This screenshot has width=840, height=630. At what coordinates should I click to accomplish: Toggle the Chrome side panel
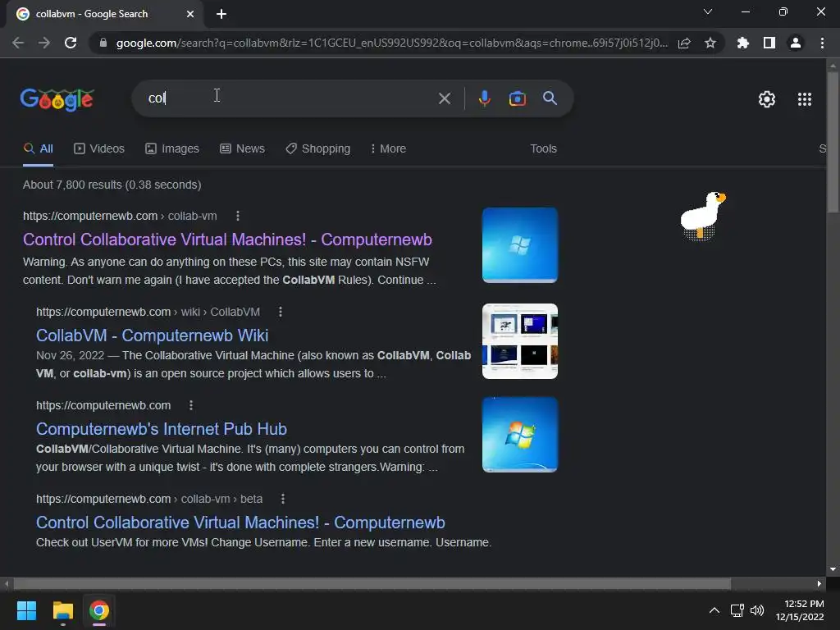pos(769,43)
